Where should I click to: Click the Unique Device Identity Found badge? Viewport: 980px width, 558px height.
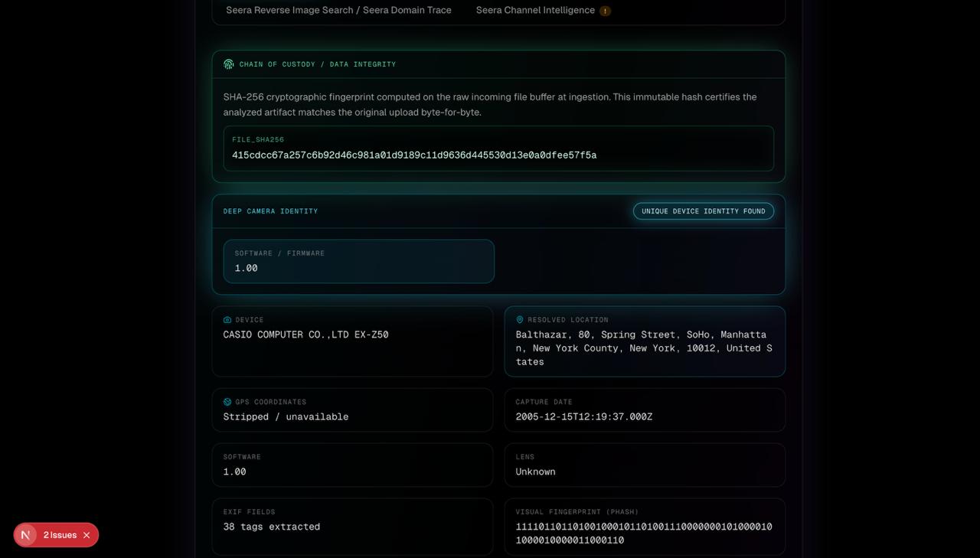point(704,211)
